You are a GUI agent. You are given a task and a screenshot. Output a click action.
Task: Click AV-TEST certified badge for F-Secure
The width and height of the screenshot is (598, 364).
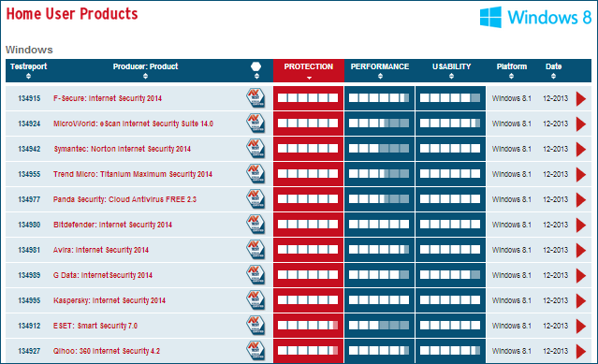pyautogui.click(x=255, y=98)
